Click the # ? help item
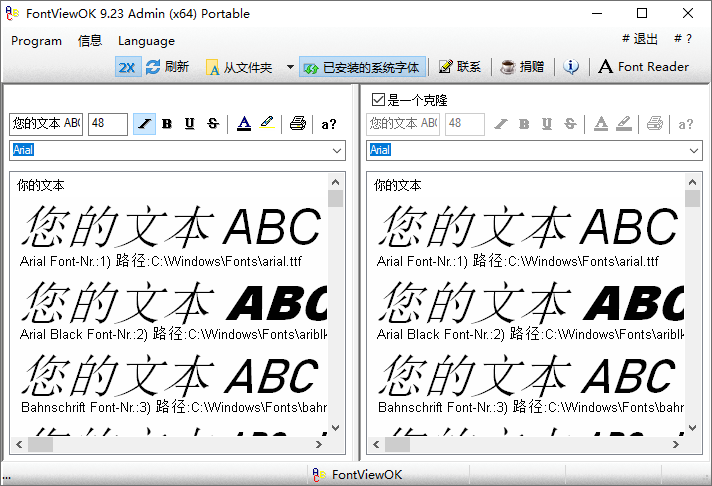 pos(683,39)
